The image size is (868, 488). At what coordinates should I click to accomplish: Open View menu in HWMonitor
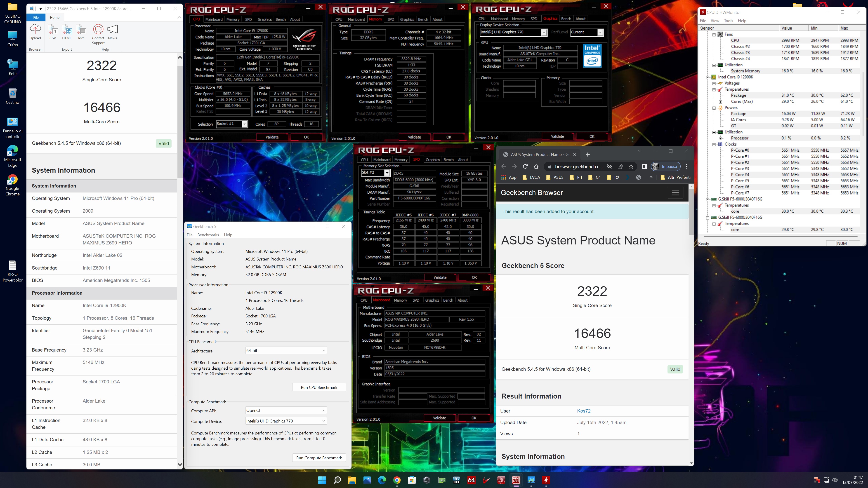[x=715, y=21]
